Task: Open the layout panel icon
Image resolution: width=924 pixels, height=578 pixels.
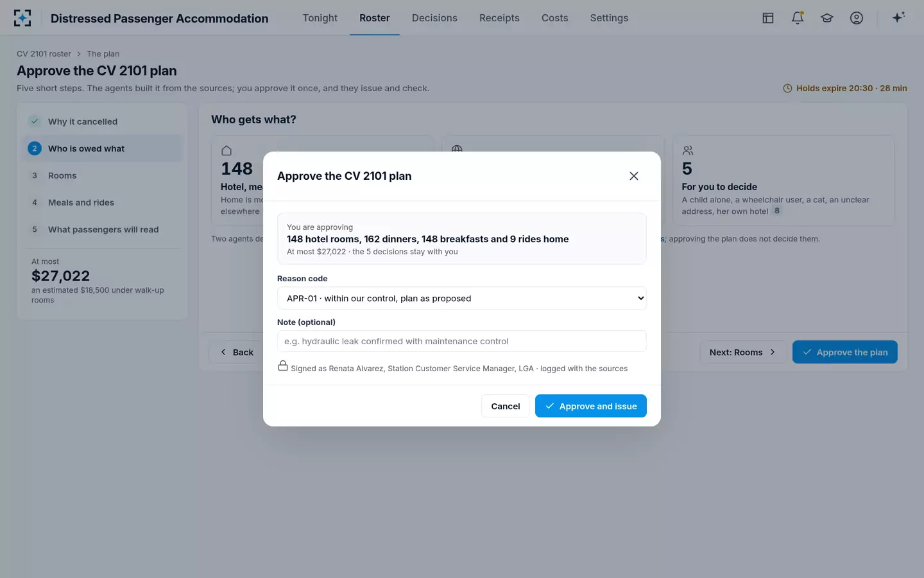Action: [x=768, y=18]
